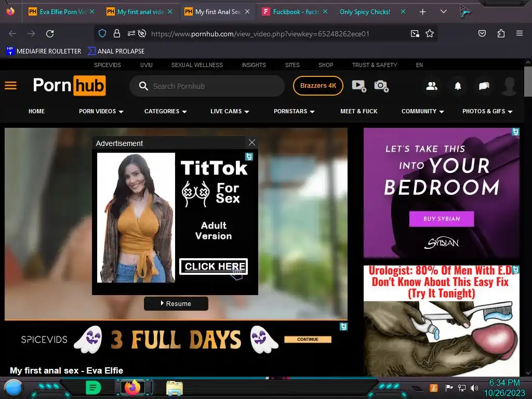Open the user profile avatar menu
This screenshot has width=532, height=399.
(509, 86)
